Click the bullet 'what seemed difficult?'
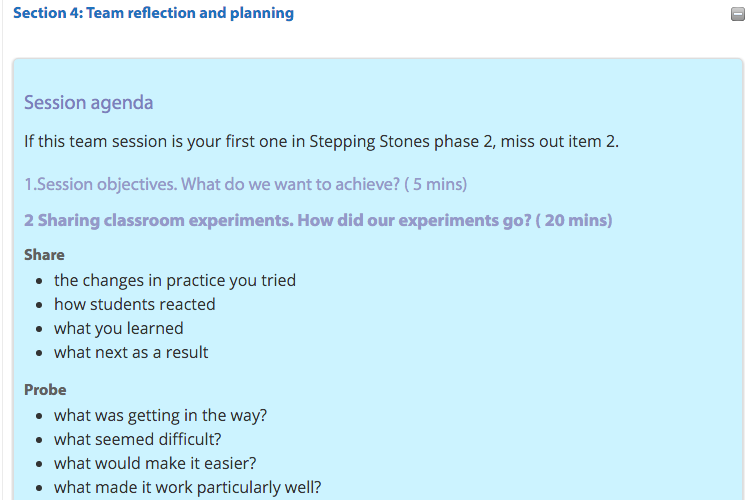753x500 pixels. (138, 439)
